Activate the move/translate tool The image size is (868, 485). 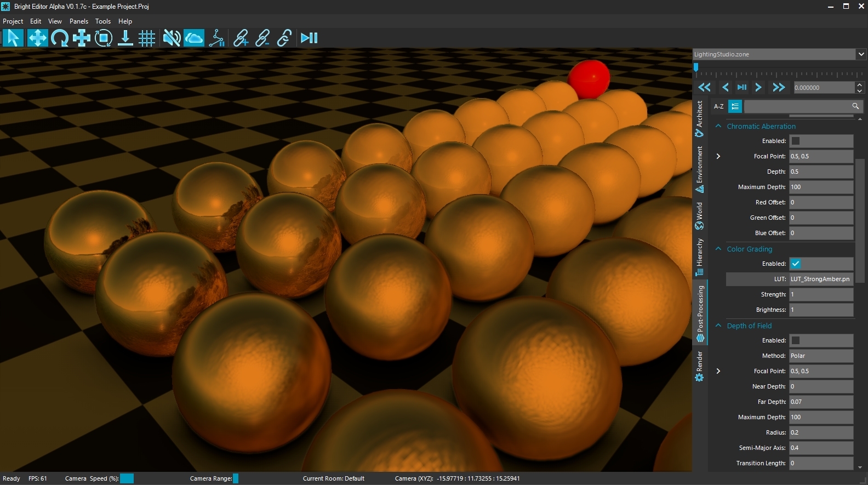point(37,38)
